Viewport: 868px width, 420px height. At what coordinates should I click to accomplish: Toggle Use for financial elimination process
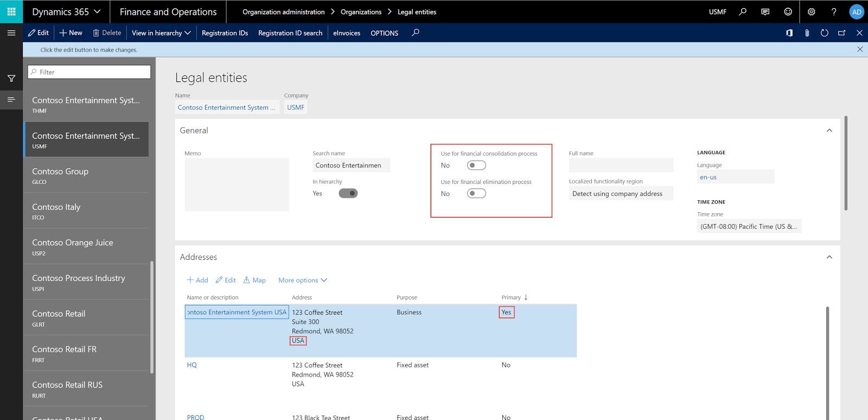click(x=476, y=193)
